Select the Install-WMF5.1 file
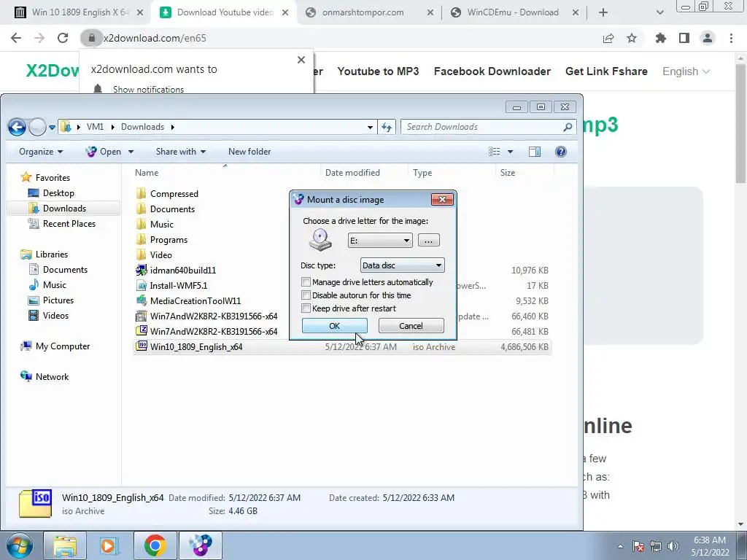This screenshot has width=747, height=560. [178, 286]
